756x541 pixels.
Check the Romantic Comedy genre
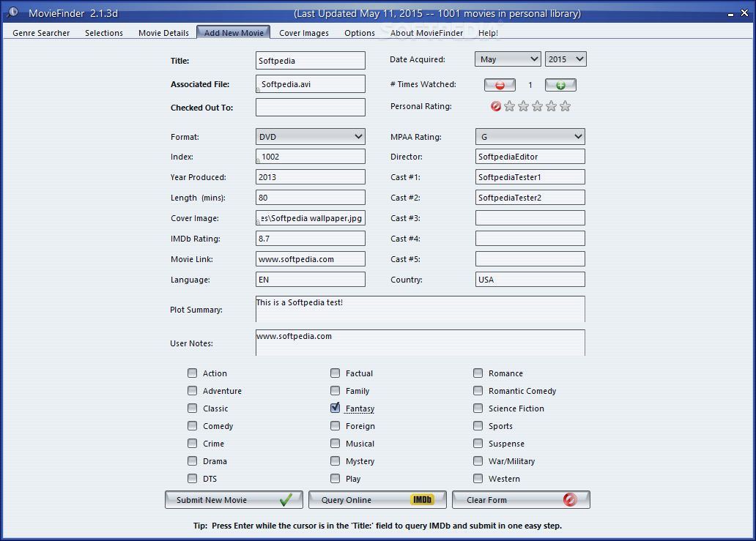pos(478,390)
